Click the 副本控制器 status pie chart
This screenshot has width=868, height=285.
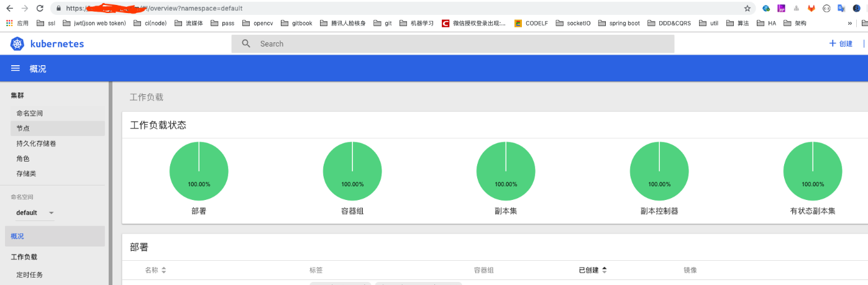pos(659,171)
